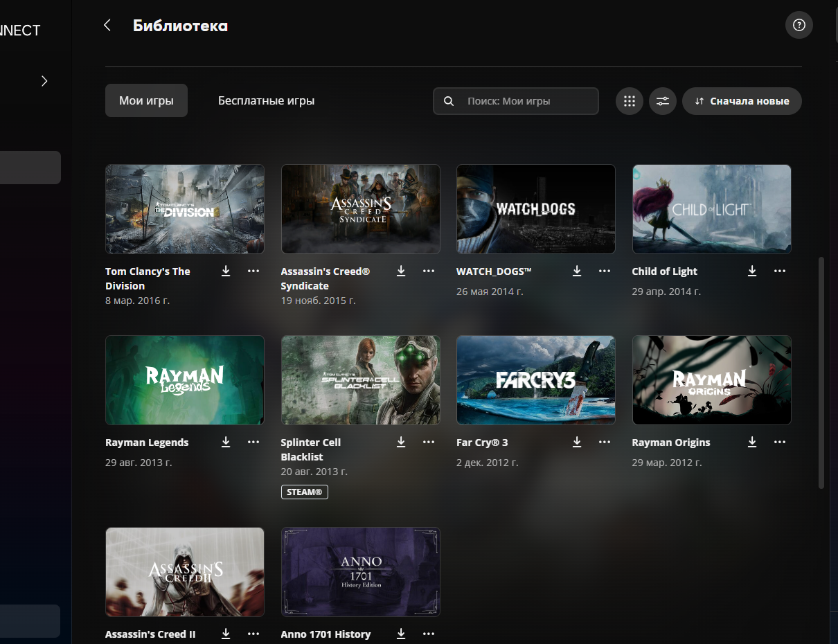Viewport: 838px width, 644px height.
Task: Open more options for Rayman Origins
Action: point(780,442)
